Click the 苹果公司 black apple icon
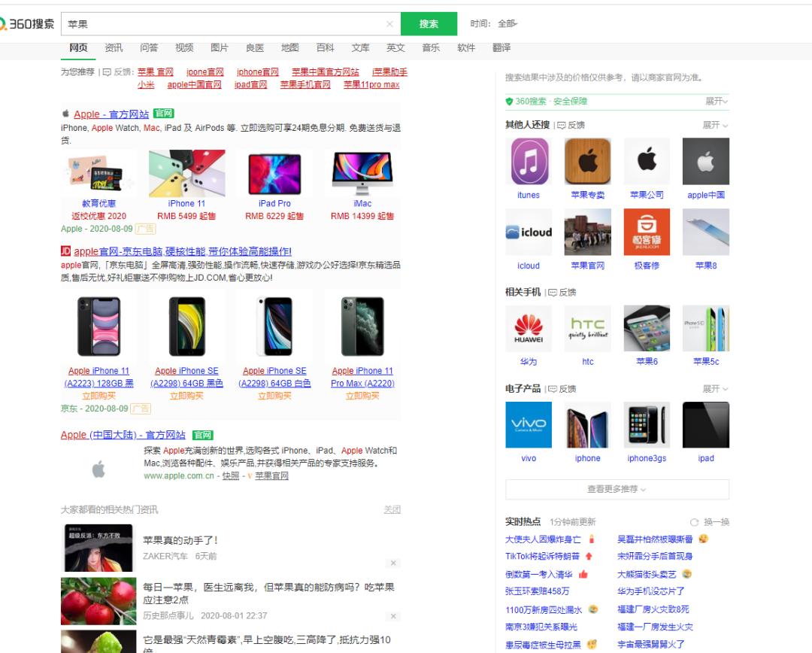This screenshot has height=653, width=812. [646, 160]
